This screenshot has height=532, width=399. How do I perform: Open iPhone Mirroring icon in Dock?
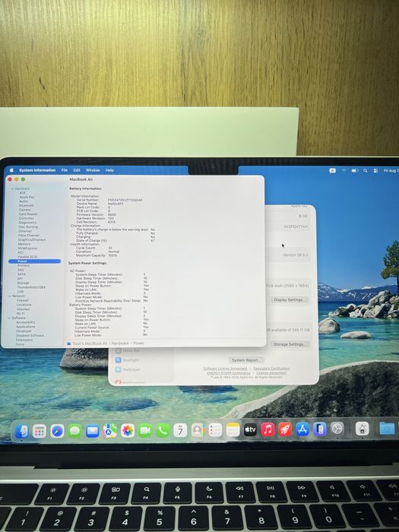[x=320, y=429]
